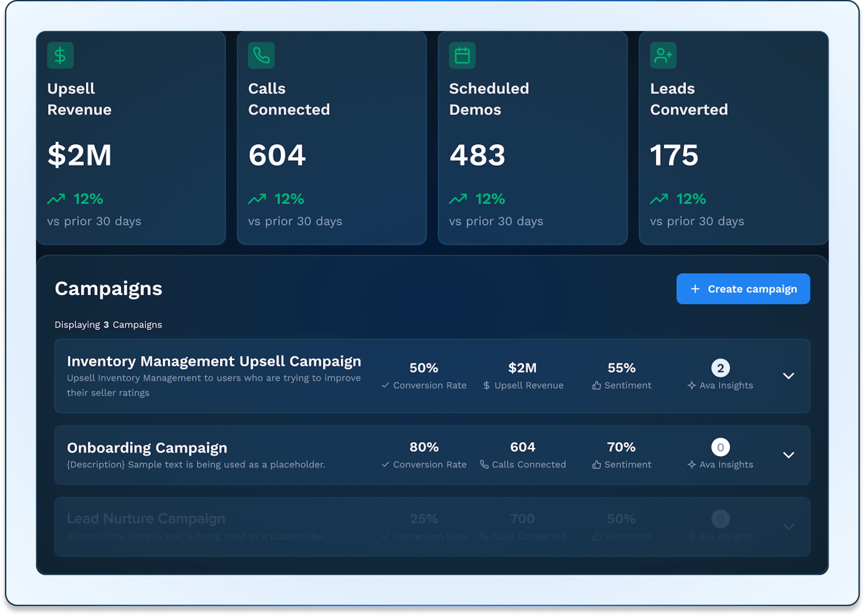Screen dimensions: 865x616
Task: Click the phone icon next to 604 Calls Connected
Action: coord(484,464)
